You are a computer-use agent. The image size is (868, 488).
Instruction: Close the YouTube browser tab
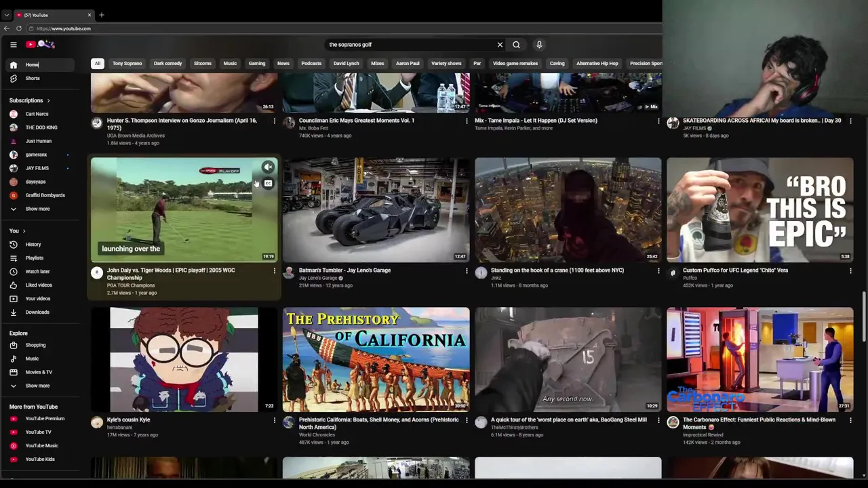(x=89, y=15)
